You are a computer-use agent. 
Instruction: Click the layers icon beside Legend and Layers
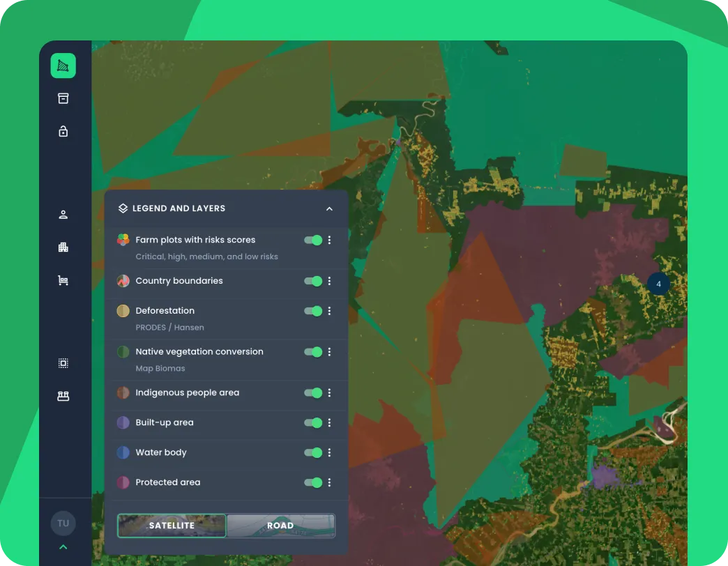coord(123,208)
